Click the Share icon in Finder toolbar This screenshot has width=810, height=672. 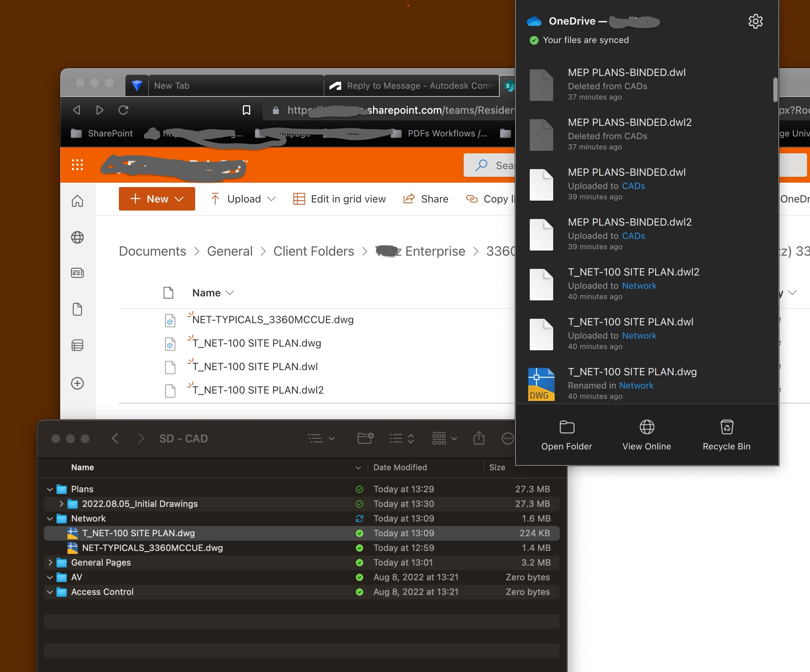pyautogui.click(x=479, y=438)
